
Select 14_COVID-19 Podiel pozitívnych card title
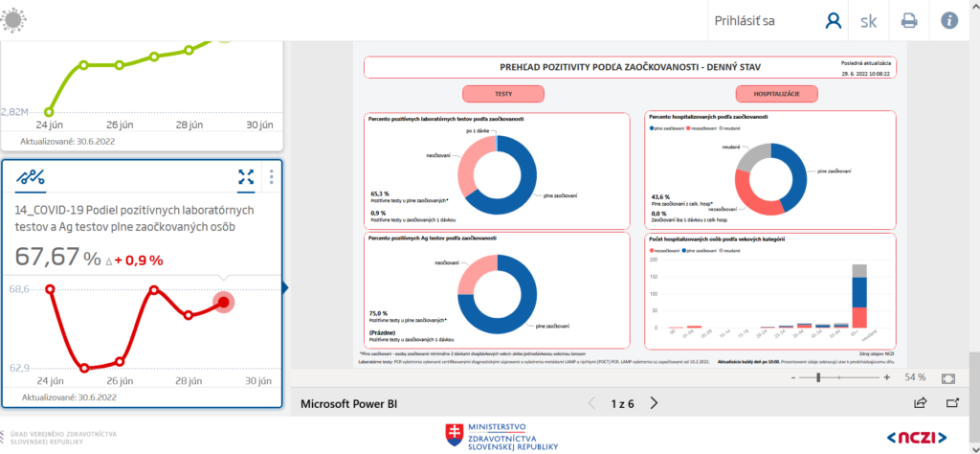(135, 218)
